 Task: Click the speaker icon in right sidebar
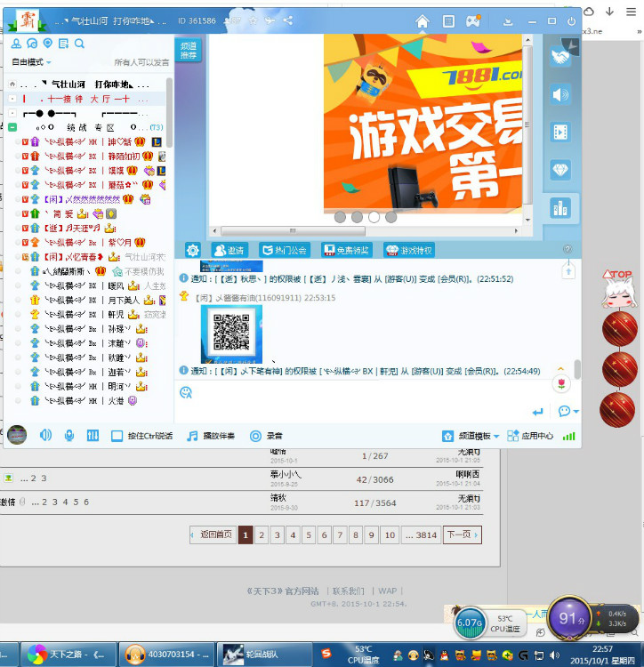pyautogui.click(x=560, y=94)
